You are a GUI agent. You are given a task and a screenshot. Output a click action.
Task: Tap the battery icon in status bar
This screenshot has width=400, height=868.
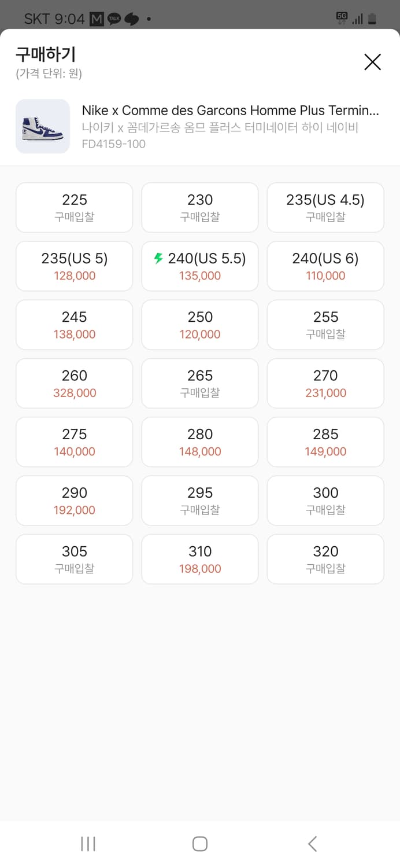pos(372,19)
